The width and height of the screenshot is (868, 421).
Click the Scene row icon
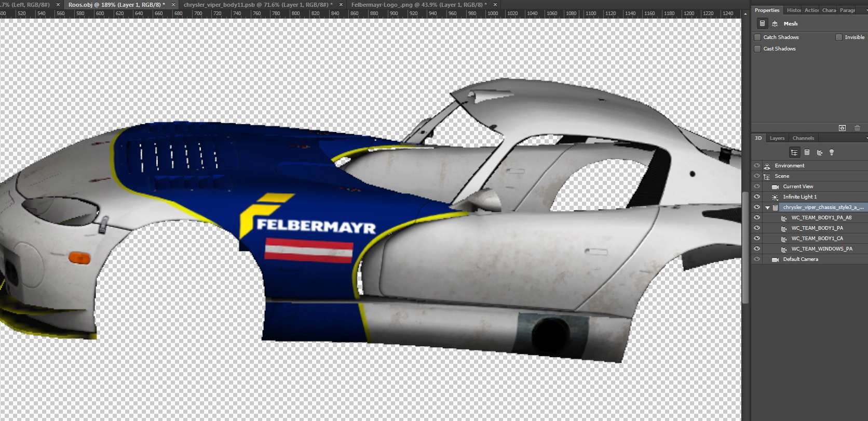point(767,176)
